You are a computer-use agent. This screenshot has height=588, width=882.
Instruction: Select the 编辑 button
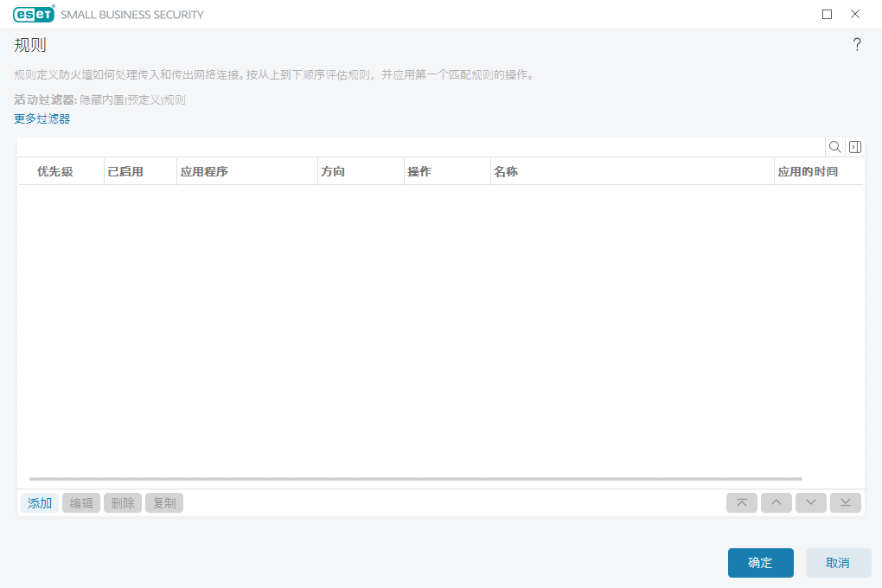80,502
